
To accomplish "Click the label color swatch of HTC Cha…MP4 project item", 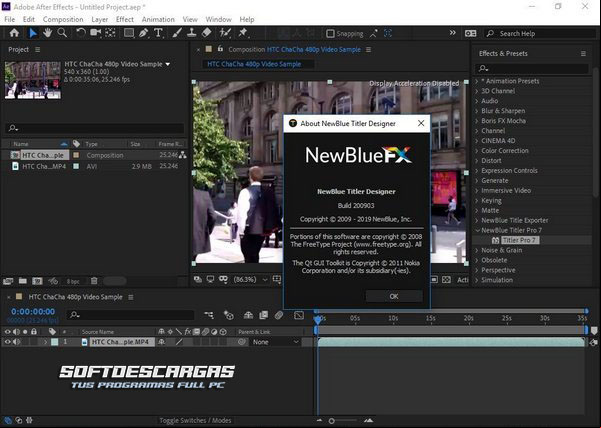I will (x=76, y=166).
